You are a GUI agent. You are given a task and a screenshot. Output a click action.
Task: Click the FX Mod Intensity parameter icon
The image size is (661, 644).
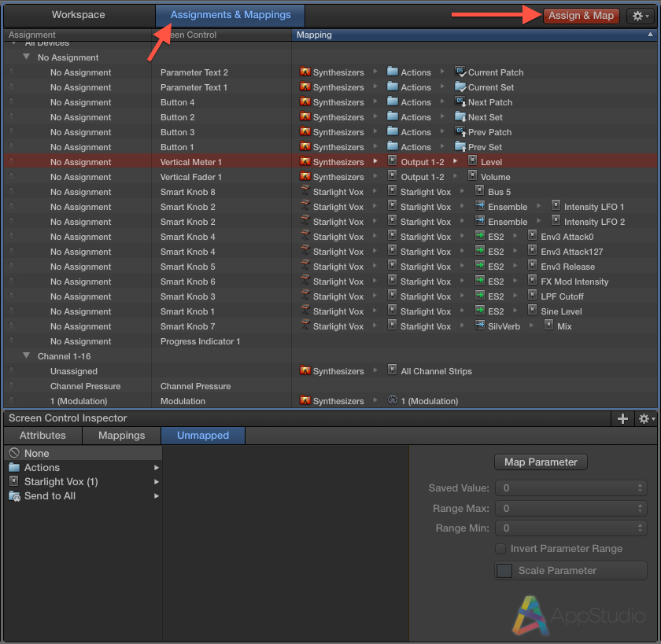pyautogui.click(x=533, y=281)
